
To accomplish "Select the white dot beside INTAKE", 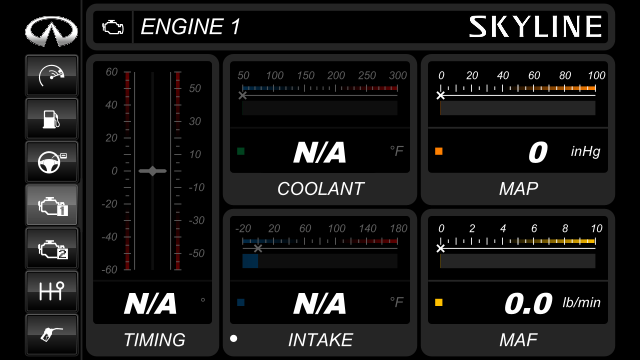I will [x=233, y=338].
